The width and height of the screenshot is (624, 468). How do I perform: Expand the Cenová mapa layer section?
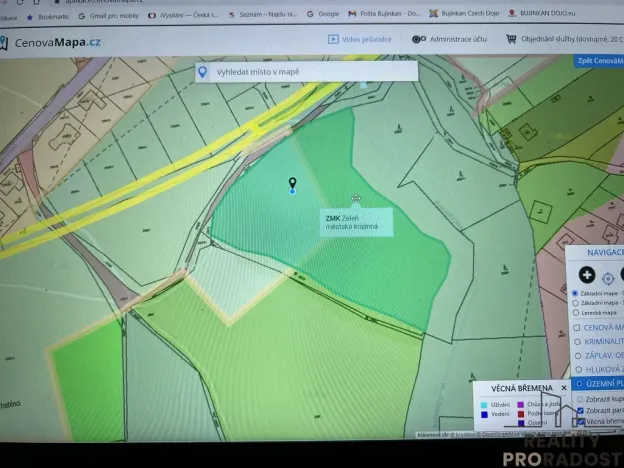click(x=596, y=327)
